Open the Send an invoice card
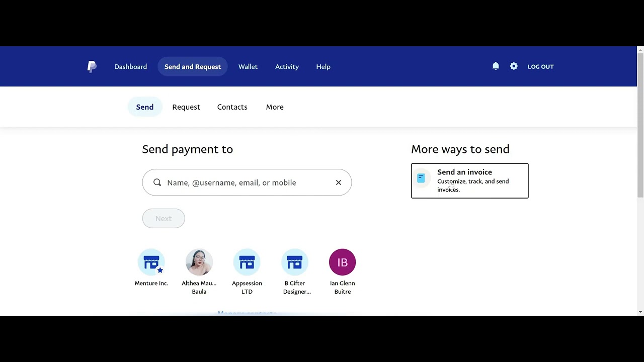 click(470, 180)
